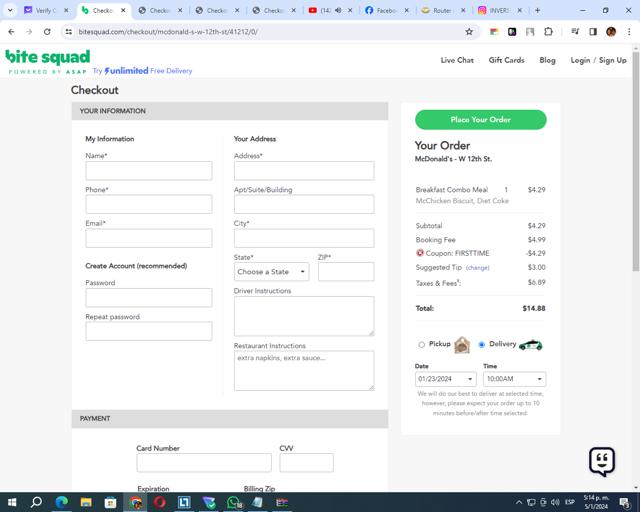Viewport: 640px width, 512px height.
Task: Click the Password input field
Action: tap(149, 298)
